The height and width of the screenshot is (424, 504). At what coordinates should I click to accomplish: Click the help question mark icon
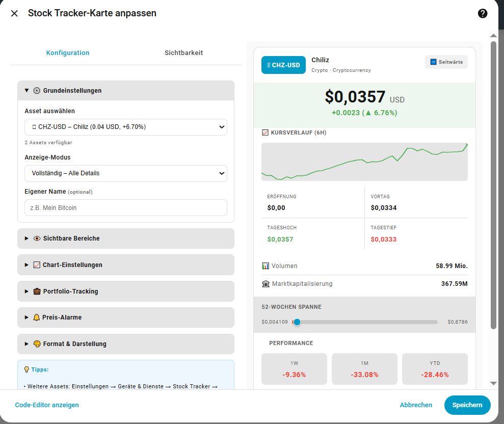tap(483, 14)
